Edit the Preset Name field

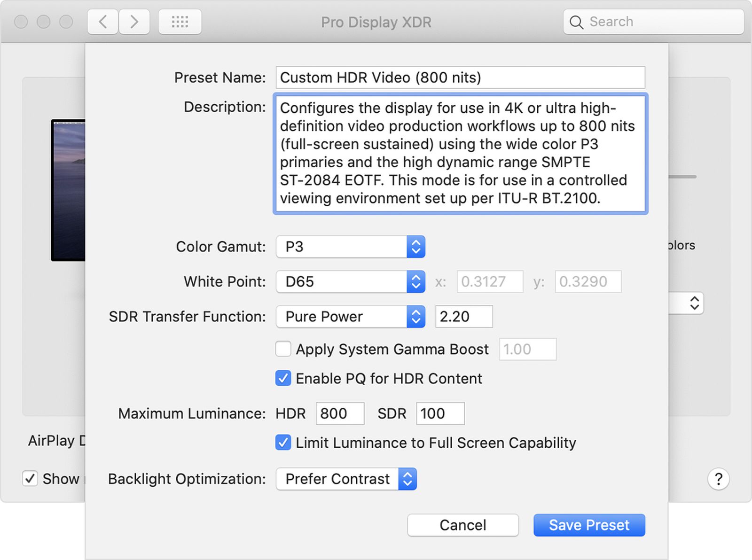[460, 78]
